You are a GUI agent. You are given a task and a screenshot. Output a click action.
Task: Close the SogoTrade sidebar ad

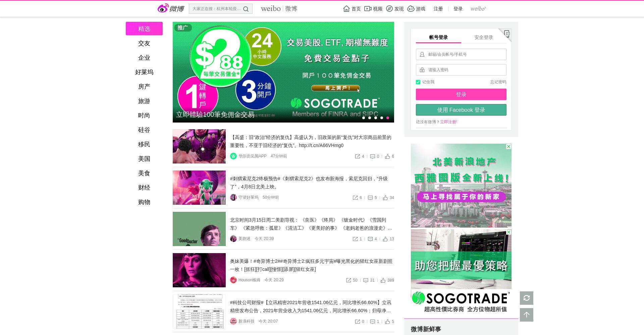(508, 232)
